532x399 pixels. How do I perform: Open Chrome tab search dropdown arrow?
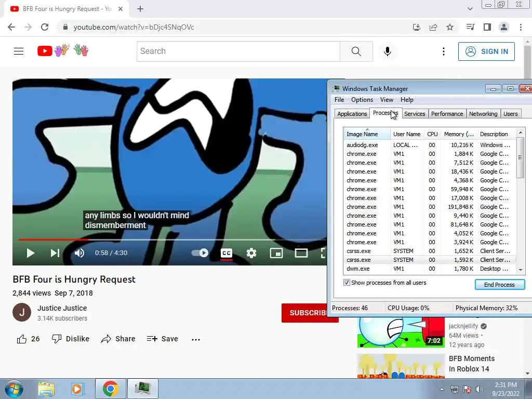pyautogui.click(x=470, y=9)
